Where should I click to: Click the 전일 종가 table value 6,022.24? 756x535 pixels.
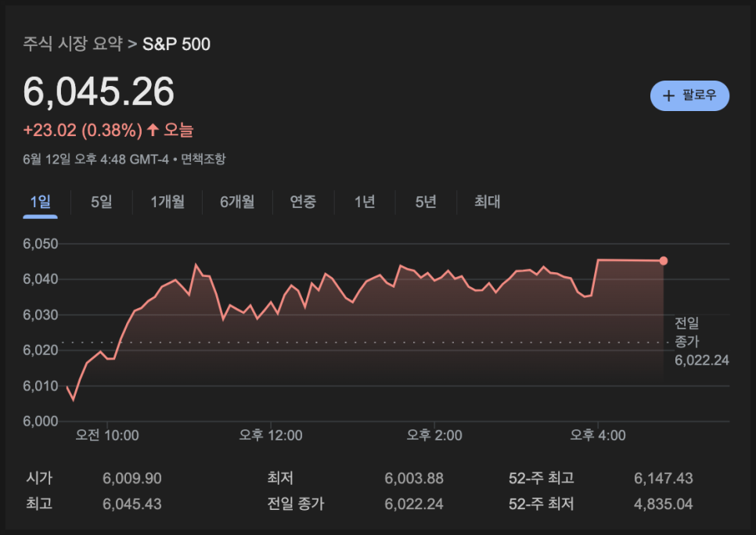click(x=414, y=504)
